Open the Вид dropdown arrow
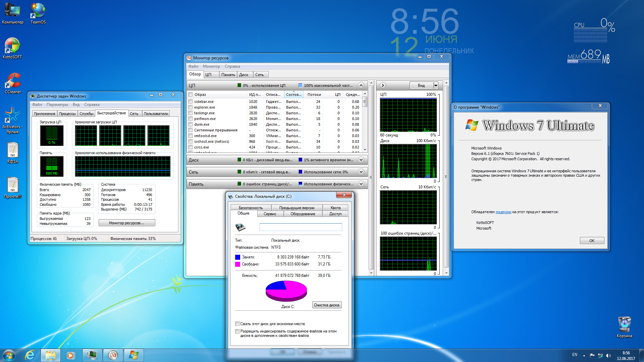The image size is (644, 362). point(436,85)
